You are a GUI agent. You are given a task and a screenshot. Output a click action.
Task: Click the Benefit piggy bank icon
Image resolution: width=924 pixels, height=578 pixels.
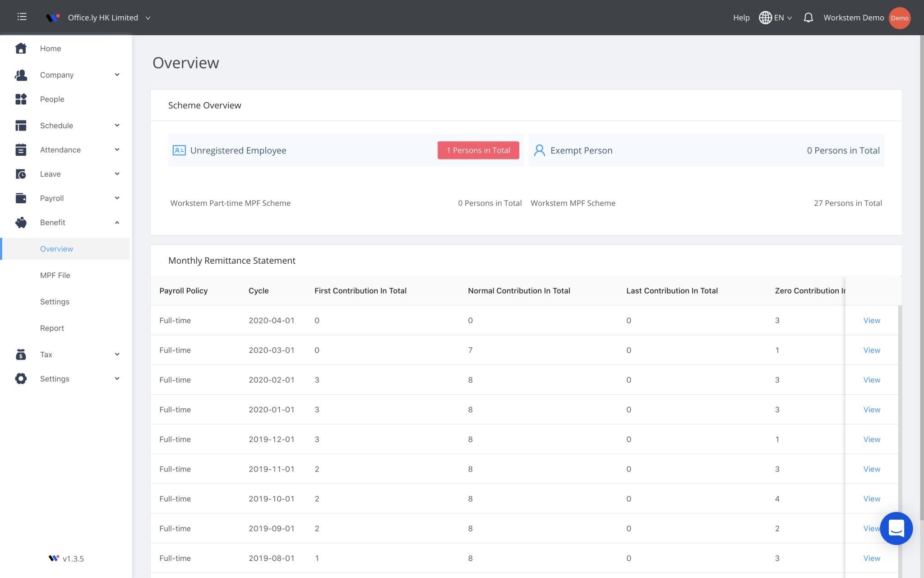21,223
